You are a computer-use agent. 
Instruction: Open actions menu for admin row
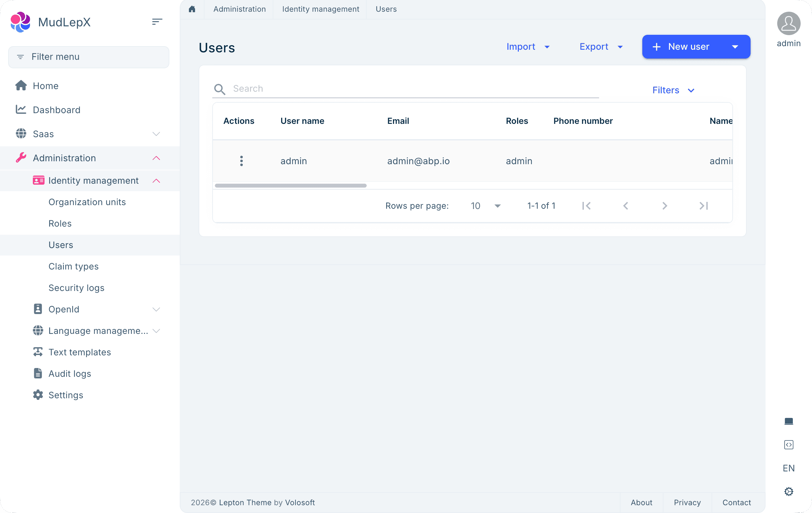242,161
